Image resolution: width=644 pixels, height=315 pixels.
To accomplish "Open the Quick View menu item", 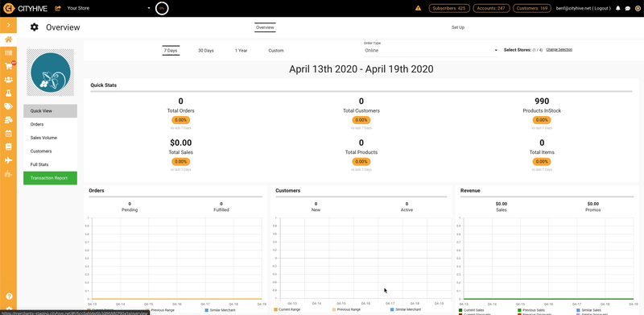I will click(x=50, y=111).
